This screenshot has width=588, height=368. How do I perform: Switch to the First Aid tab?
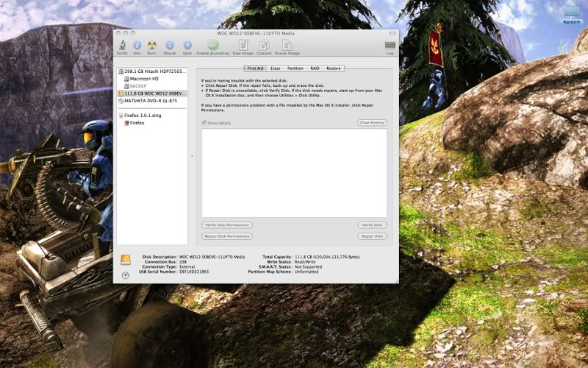[255, 68]
